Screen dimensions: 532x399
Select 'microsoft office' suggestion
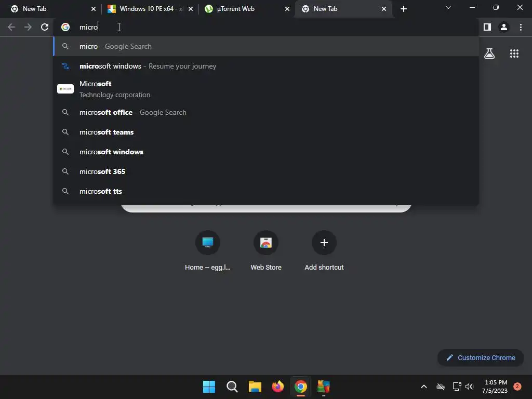pyautogui.click(x=266, y=112)
